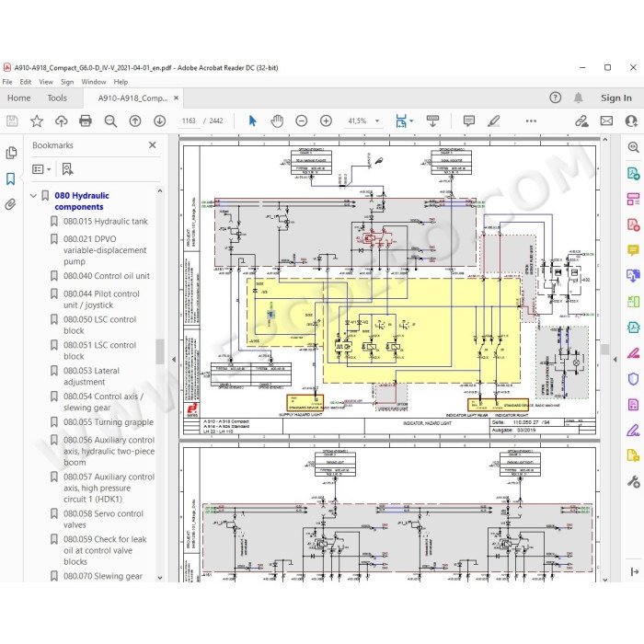644x644 pixels.
Task: Open the View menu
Action: (46, 82)
